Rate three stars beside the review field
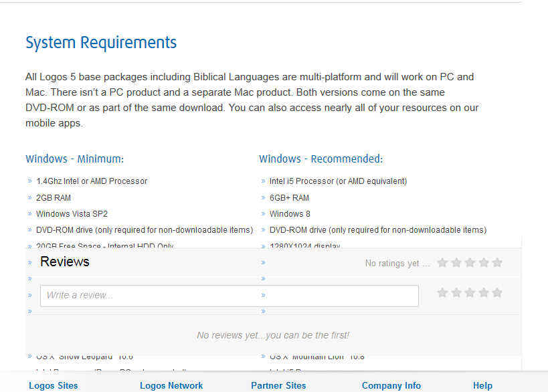 click(x=470, y=292)
